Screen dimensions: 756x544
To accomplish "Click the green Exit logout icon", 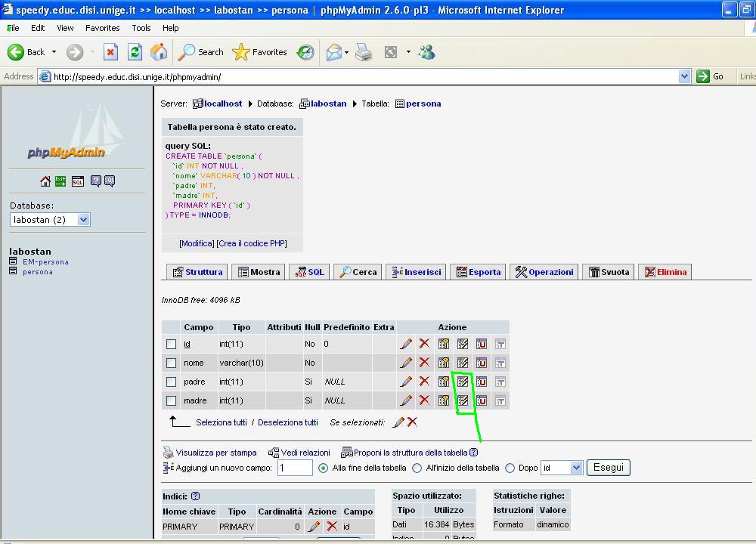I will 60,181.
